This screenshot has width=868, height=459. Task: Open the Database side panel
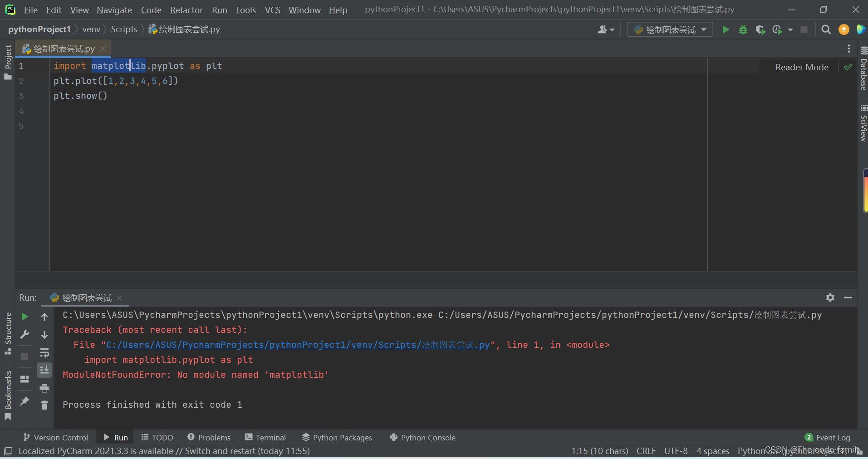pyautogui.click(x=863, y=68)
